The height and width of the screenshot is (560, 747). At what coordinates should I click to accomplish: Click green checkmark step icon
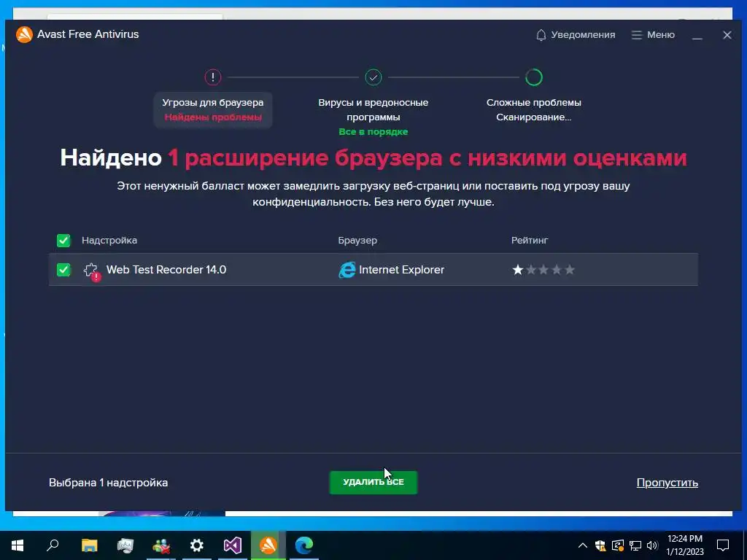pyautogui.click(x=373, y=77)
